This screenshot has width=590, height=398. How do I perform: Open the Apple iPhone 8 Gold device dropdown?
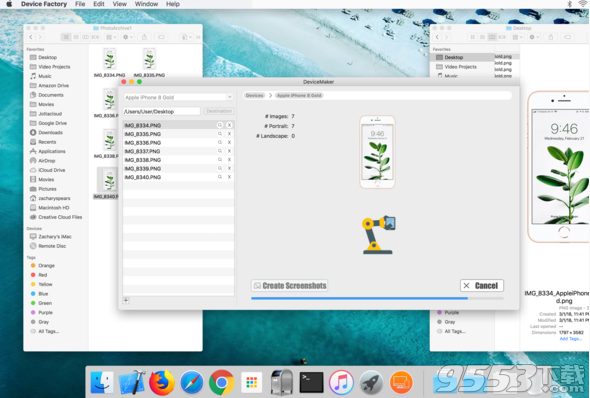[178, 97]
